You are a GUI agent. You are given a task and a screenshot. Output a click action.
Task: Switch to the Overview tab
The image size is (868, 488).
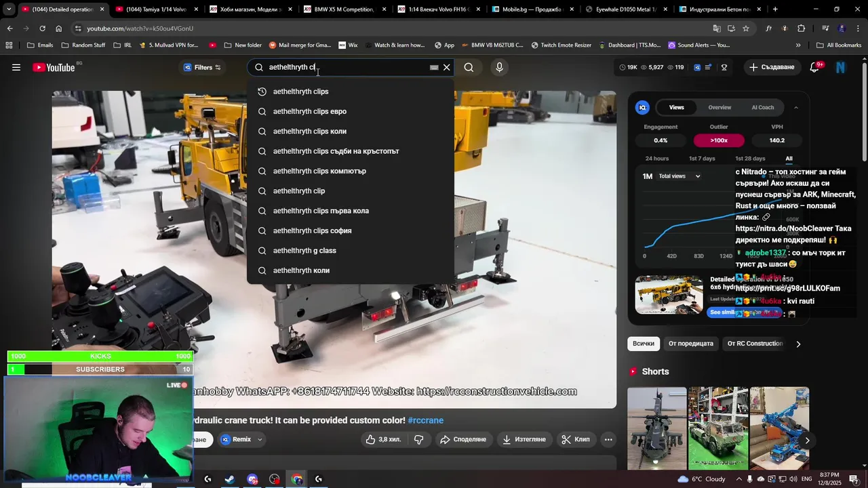pos(719,107)
